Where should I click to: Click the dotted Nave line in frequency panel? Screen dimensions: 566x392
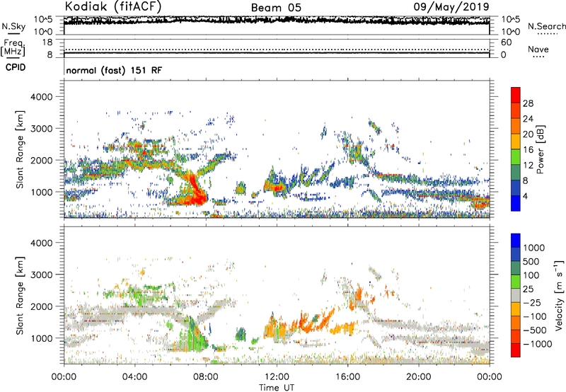tap(277, 50)
